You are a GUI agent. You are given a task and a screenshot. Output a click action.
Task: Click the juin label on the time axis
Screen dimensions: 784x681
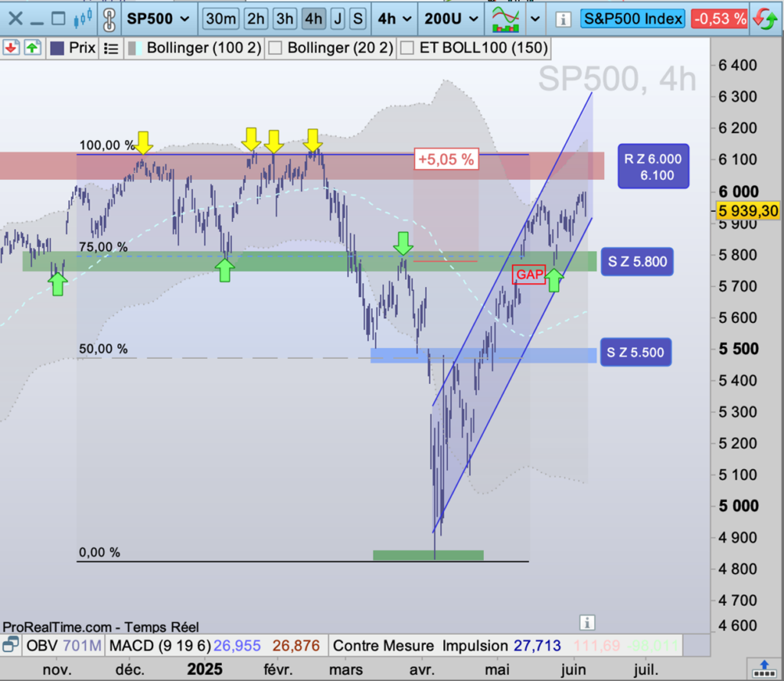point(573,669)
